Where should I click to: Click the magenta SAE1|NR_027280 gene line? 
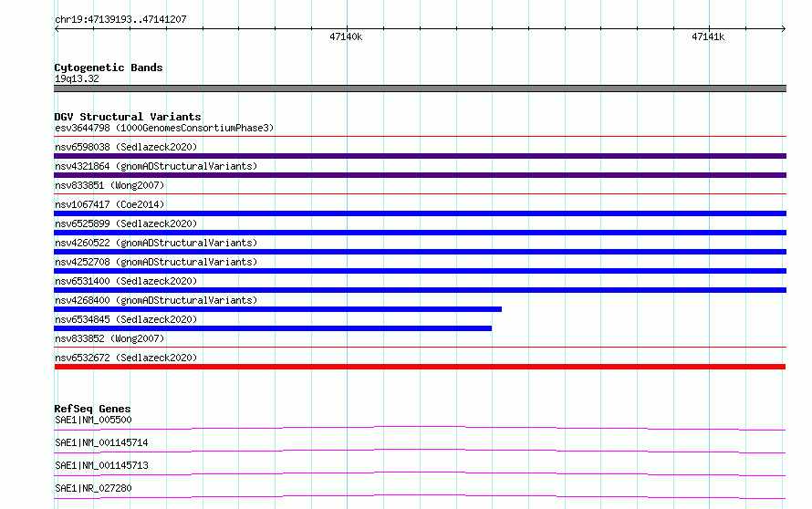[420, 496]
